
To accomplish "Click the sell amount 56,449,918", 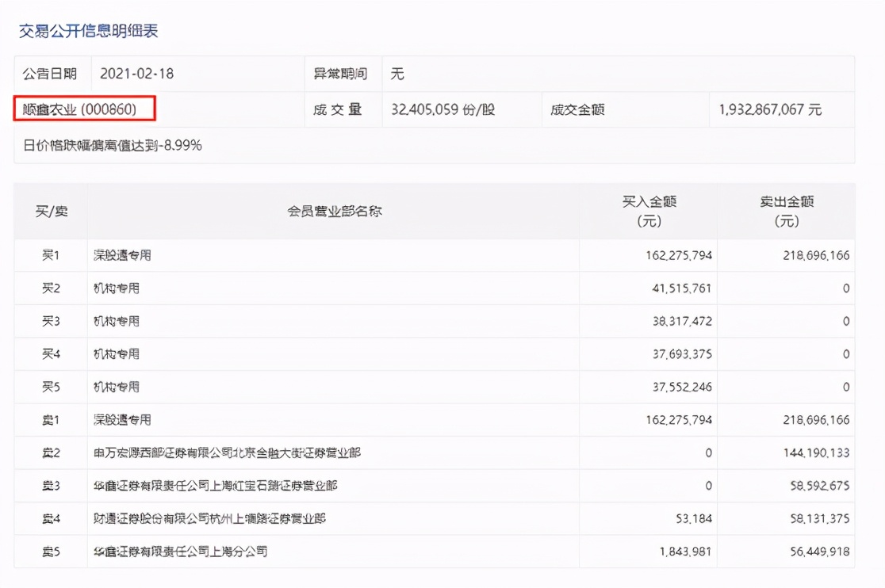I will pyautogui.click(x=819, y=552).
